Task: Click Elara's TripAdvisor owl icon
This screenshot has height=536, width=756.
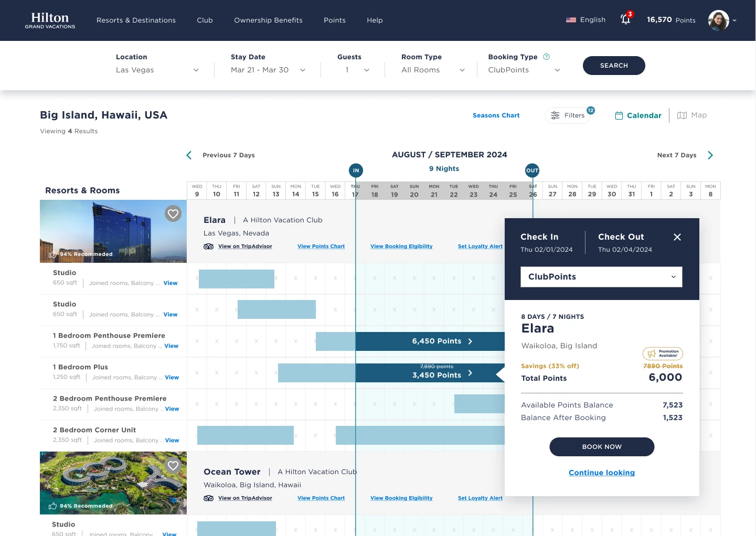Action: [208, 246]
